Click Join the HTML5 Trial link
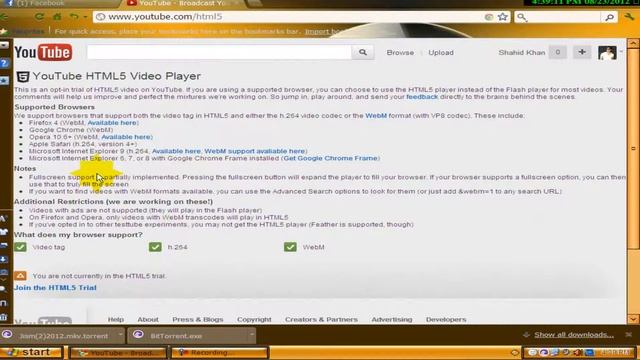 (55, 288)
